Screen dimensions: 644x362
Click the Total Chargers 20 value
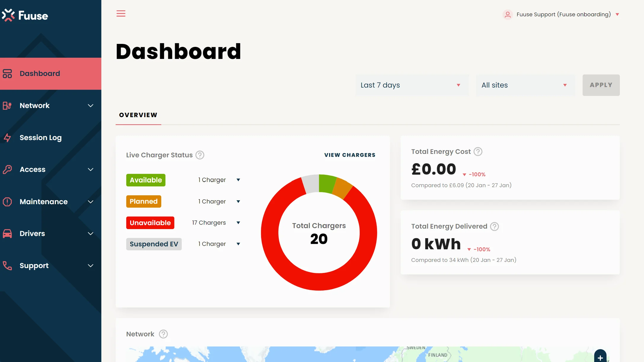(x=319, y=239)
